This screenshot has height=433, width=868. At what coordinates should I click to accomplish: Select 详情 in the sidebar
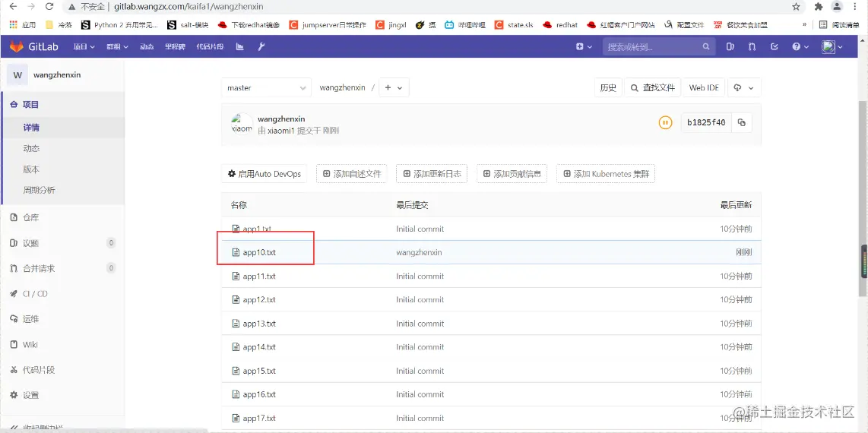tap(62, 128)
